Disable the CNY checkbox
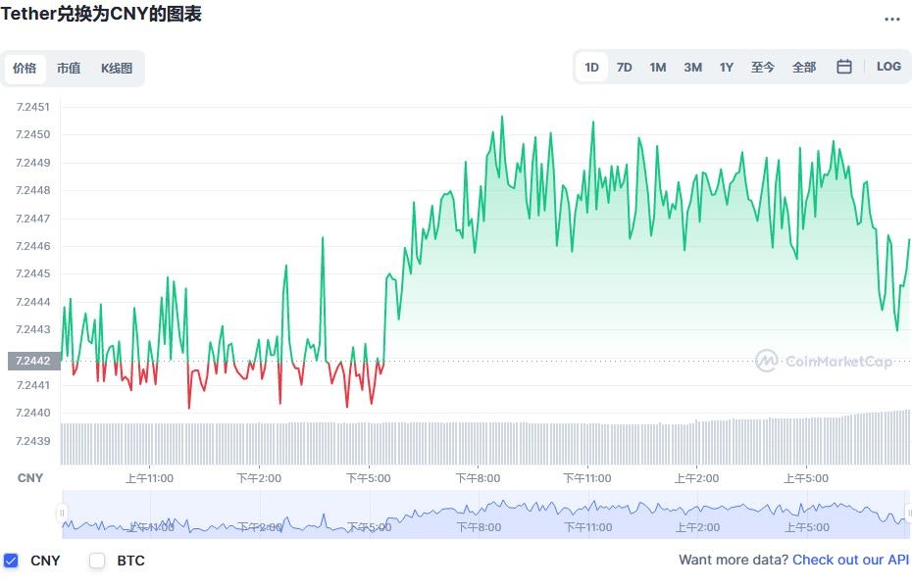 (13, 561)
